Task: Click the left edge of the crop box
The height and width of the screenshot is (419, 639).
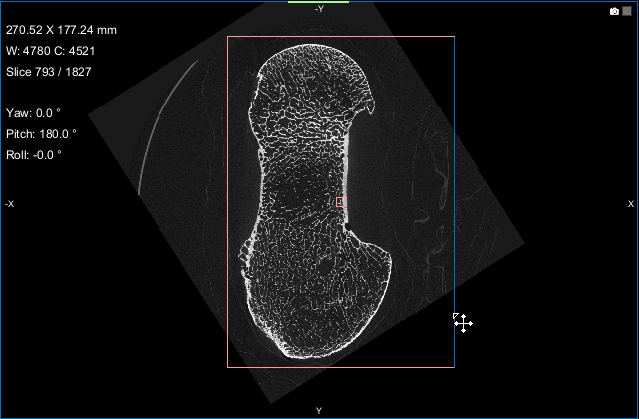Action: [x=227, y=200]
